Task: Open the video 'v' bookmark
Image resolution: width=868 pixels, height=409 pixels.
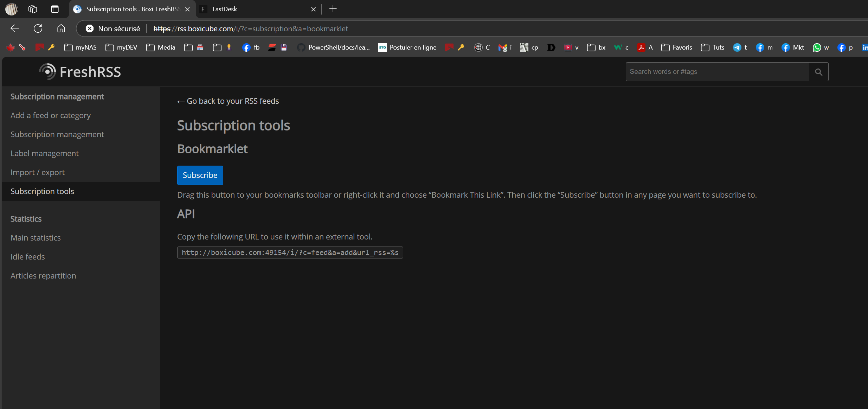Action: 571,47
